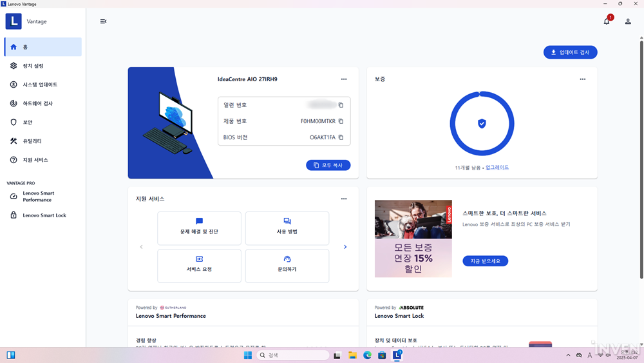Open File Explorer from taskbar
The width and height of the screenshot is (644, 363).
coord(352,355)
